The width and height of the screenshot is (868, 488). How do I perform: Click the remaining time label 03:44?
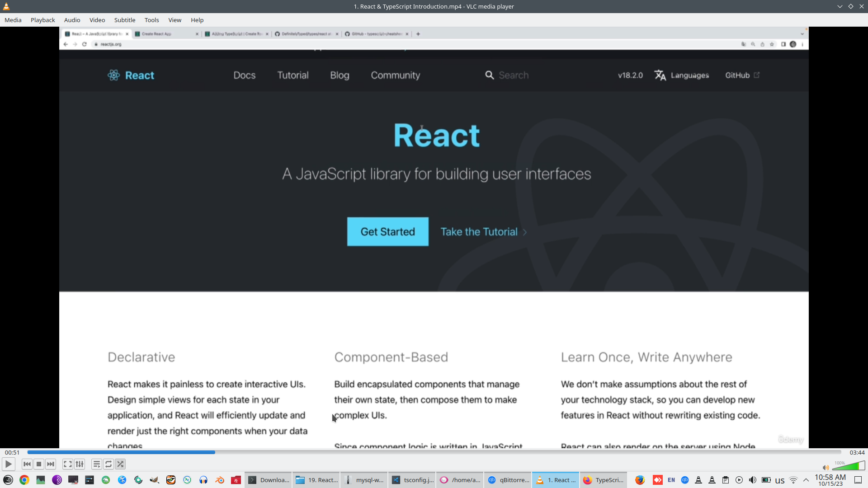(857, 452)
